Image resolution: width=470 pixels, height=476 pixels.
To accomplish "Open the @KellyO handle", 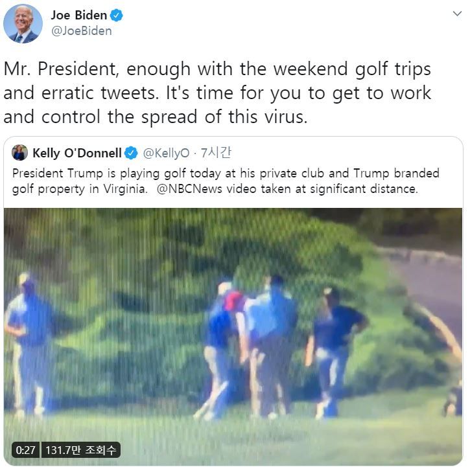I will point(166,153).
